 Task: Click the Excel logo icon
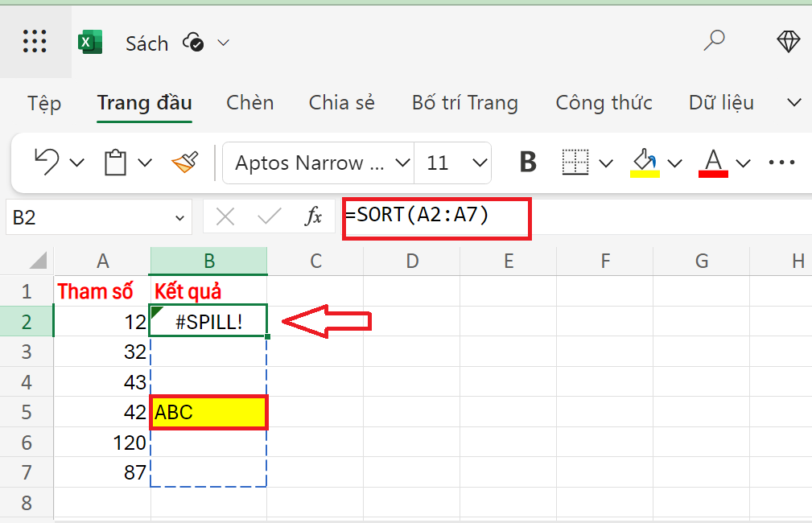click(90, 42)
